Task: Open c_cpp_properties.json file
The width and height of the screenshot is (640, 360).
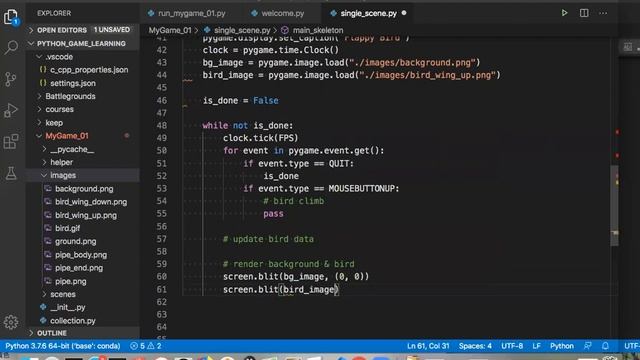Action: pos(83,70)
